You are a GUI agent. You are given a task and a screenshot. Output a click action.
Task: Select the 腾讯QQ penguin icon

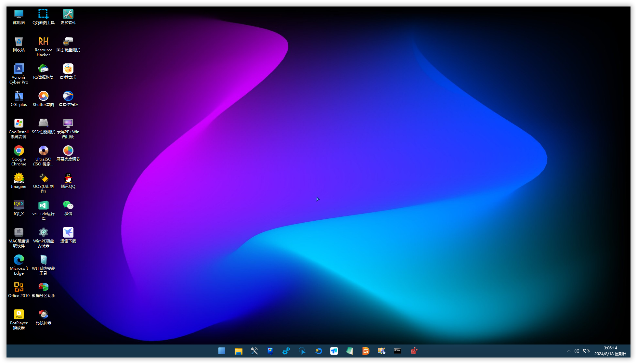(68, 181)
